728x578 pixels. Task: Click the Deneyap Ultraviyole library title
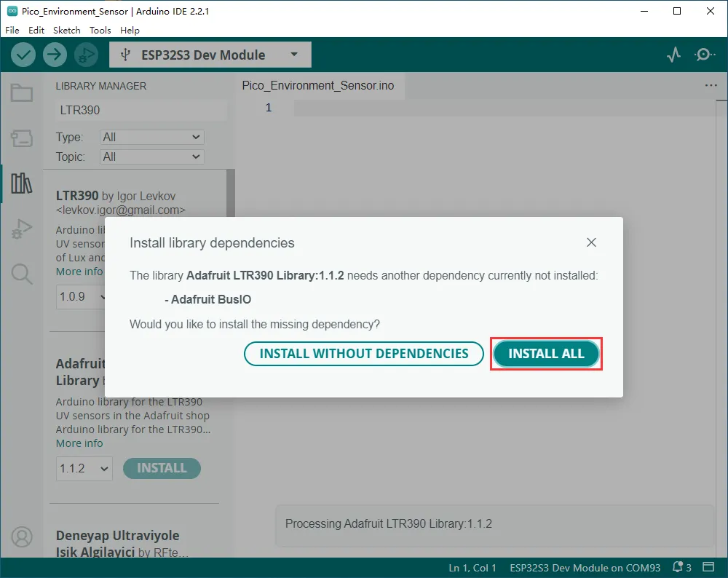(117, 544)
